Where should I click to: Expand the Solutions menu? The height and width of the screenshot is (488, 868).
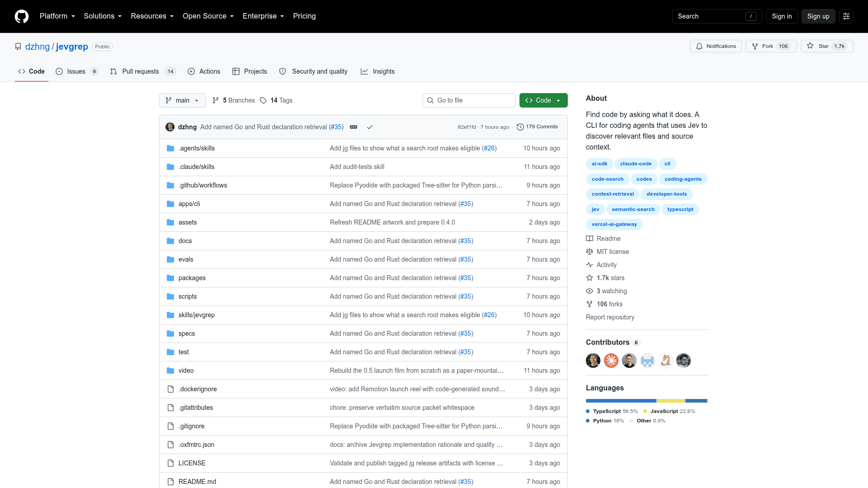click(103, 16)
